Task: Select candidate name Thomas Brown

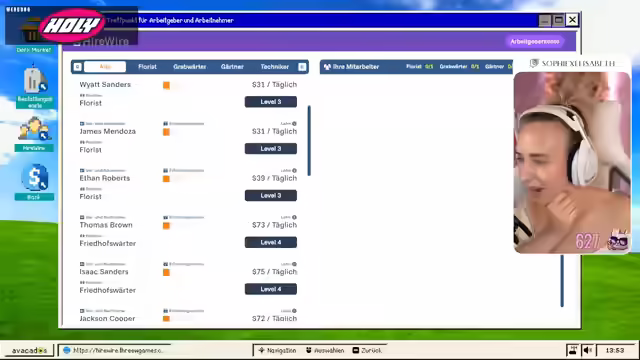Action: tap(106, 225)
